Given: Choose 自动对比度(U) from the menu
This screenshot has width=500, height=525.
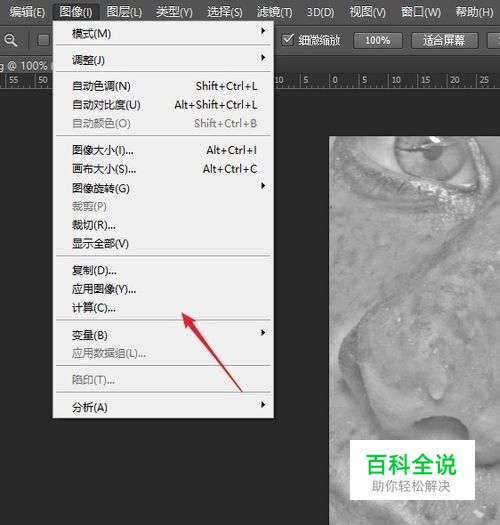Looking at the screenshot, I should 163,105.
